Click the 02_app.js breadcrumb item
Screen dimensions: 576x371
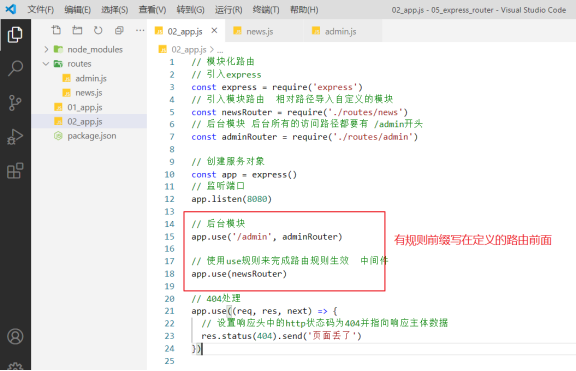click(x=189, y=49)
